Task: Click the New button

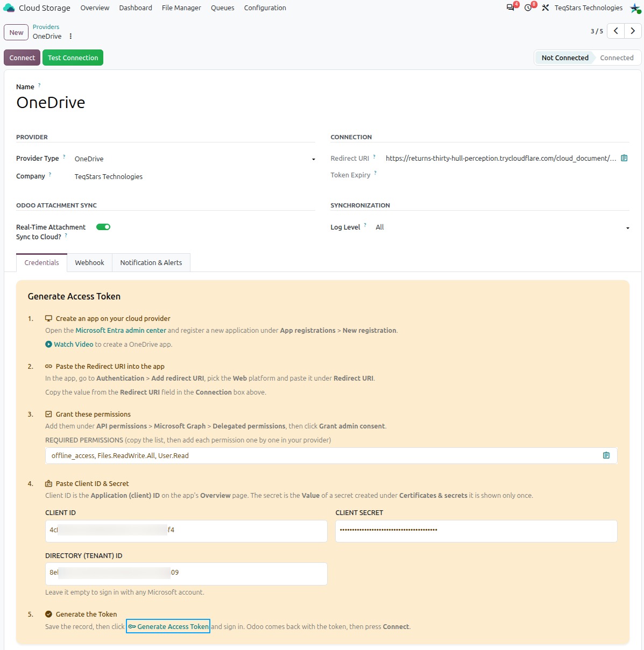Action: (16, 32)
